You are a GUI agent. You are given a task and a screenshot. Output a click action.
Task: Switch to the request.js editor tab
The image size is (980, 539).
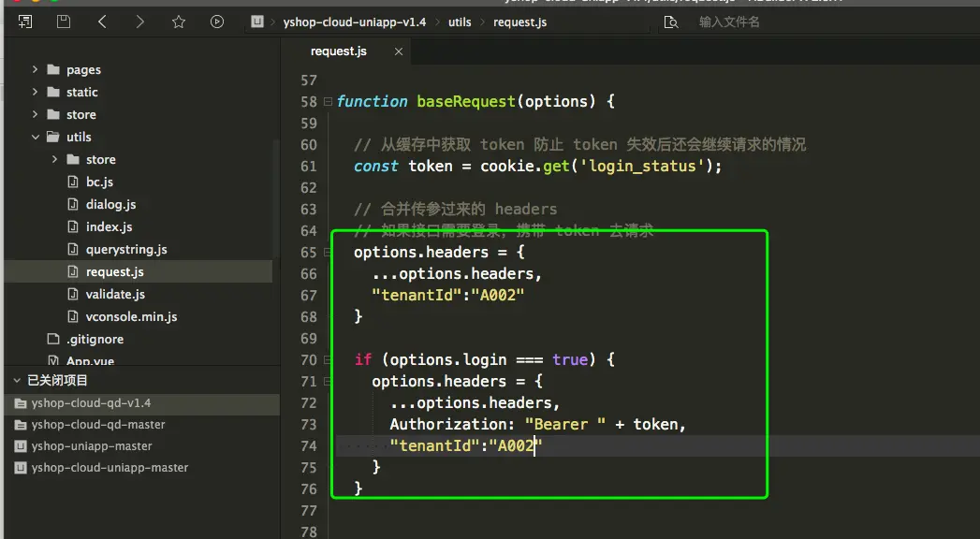point(339,51)
